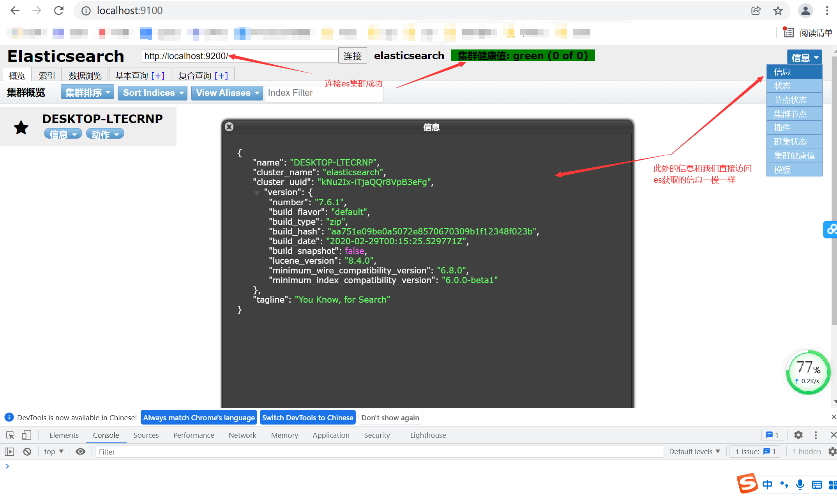Select 状态 in the info menu
Screen dimensions: 837x504
pos(794,86)
